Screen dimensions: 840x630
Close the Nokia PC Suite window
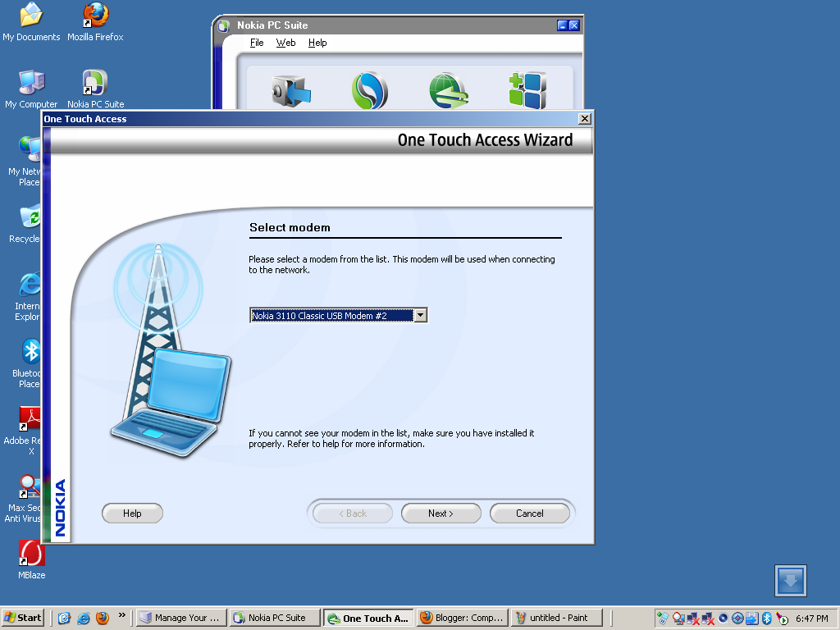pyautogui.click(x=573, y=25)
